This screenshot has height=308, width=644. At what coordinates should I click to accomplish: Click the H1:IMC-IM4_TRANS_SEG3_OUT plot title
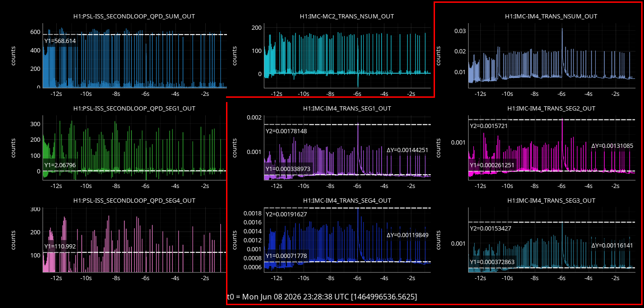(x=551, y=200)
